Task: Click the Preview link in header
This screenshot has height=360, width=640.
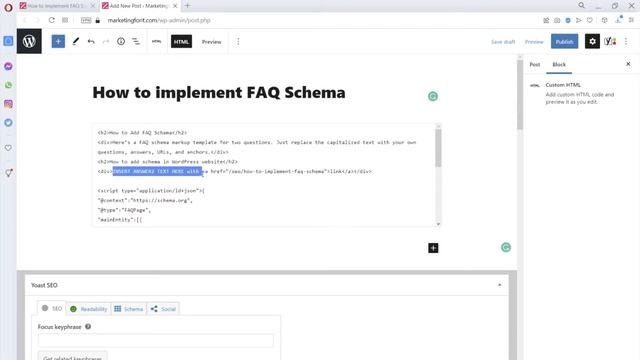Action: 534,42
